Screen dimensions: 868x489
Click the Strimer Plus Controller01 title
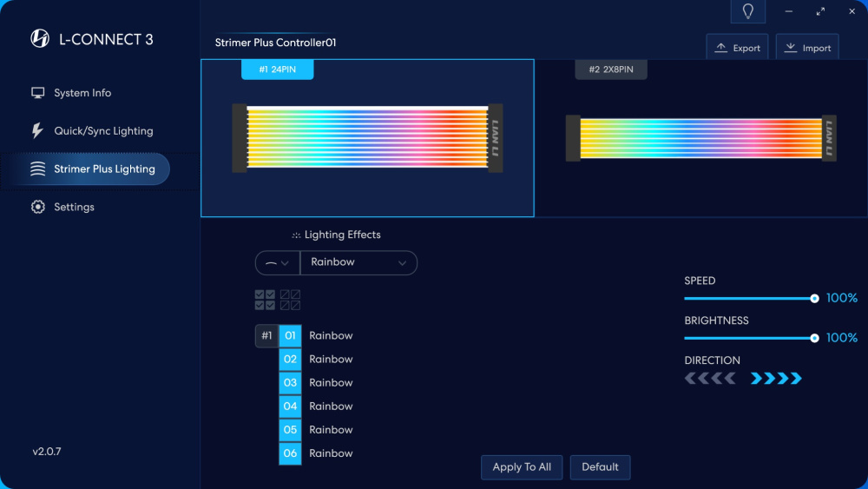pos(275,43)
